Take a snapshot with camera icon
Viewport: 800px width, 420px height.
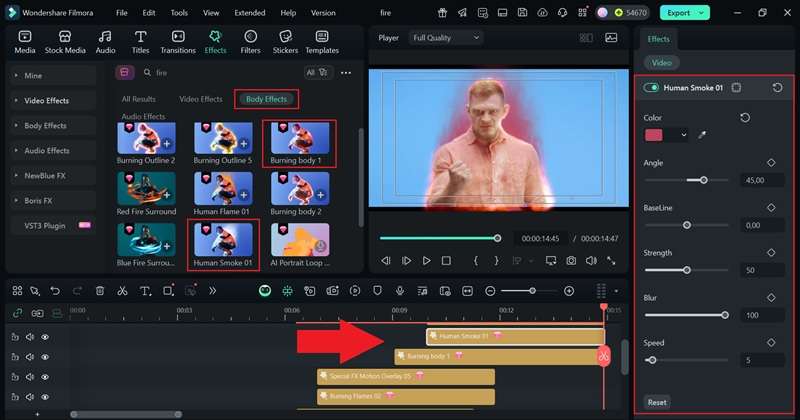[x=571, y=261]
